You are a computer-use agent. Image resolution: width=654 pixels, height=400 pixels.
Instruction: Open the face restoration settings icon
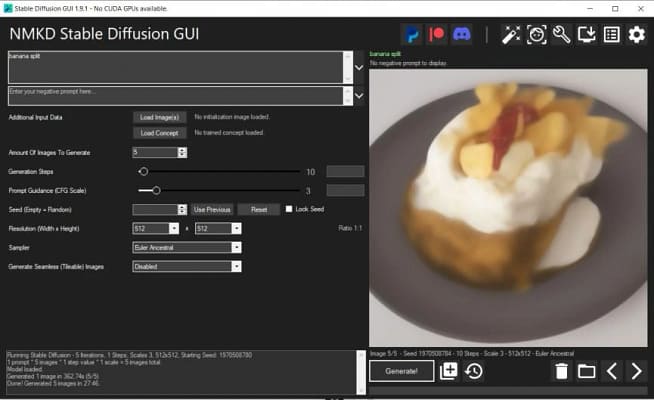536,34
